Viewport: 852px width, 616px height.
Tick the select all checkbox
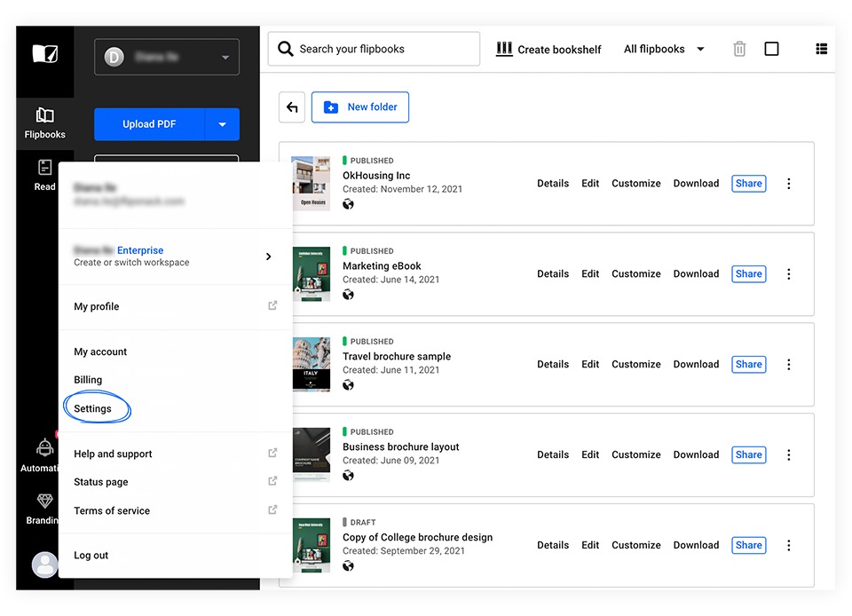click(771, 50)
